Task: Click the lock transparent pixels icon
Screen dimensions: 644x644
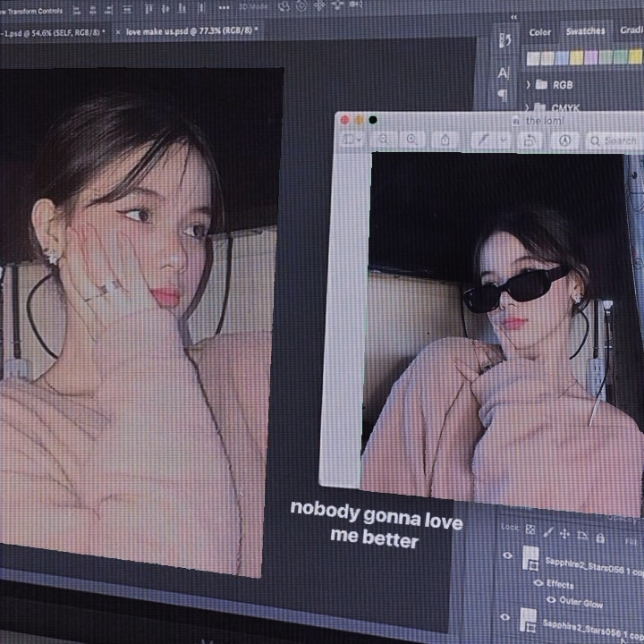Action: coord(530,530)
